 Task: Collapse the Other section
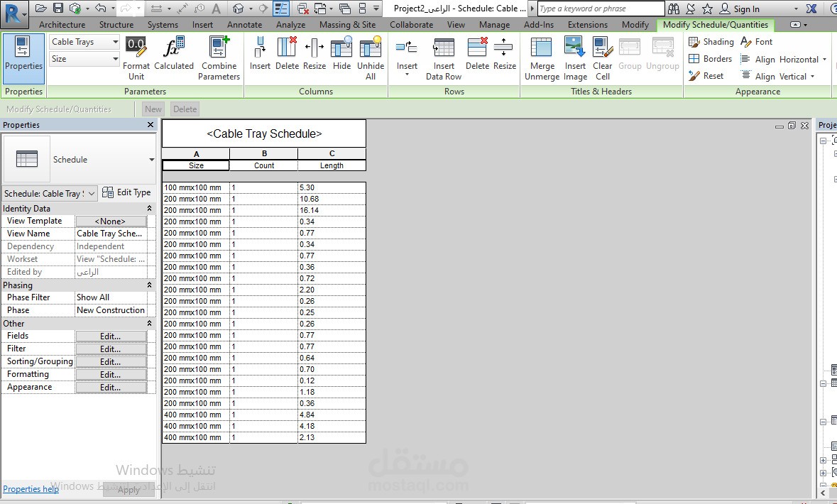tap(149, 323)
